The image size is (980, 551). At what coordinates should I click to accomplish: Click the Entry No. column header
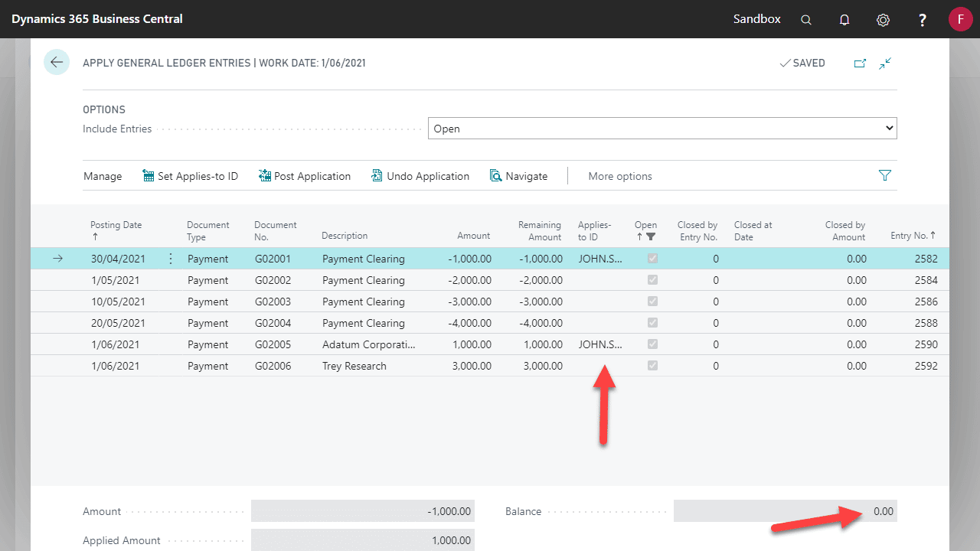point(913,236)
